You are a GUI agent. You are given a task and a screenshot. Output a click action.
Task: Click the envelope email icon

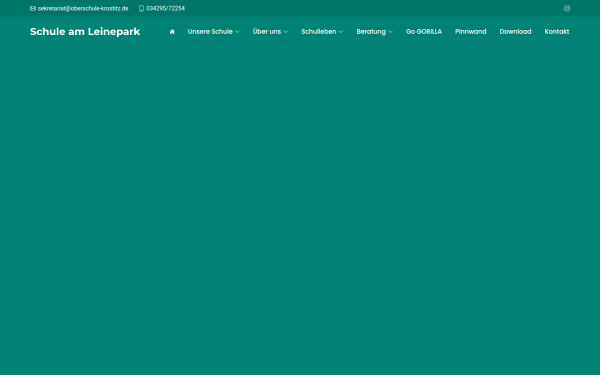pos(33,8)
